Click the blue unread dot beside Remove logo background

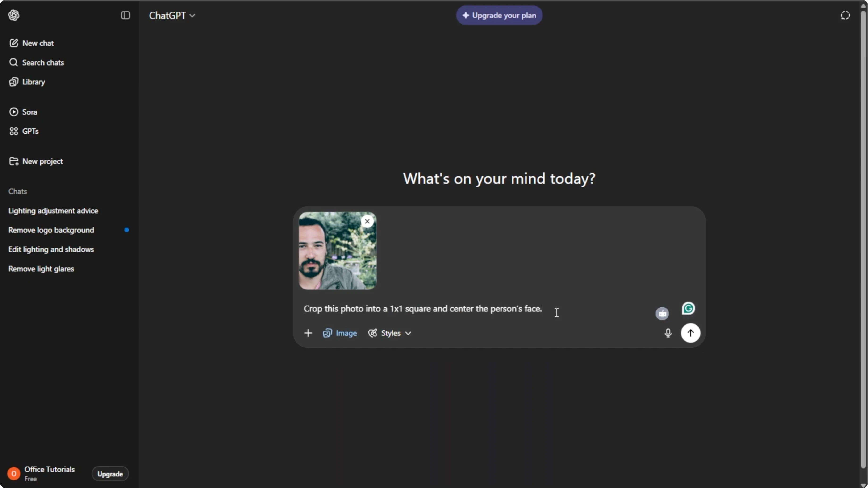tap(126, 230)
